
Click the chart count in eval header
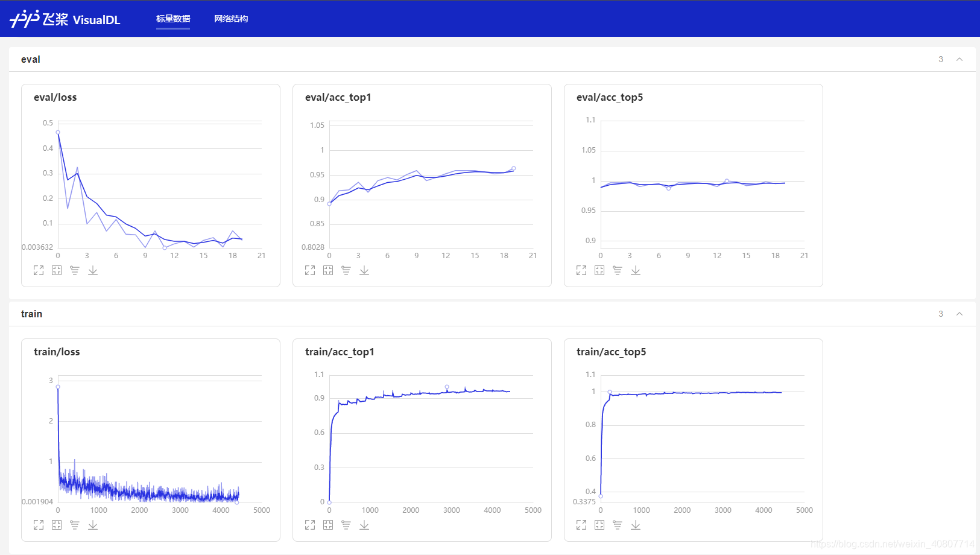coord(941,59)
